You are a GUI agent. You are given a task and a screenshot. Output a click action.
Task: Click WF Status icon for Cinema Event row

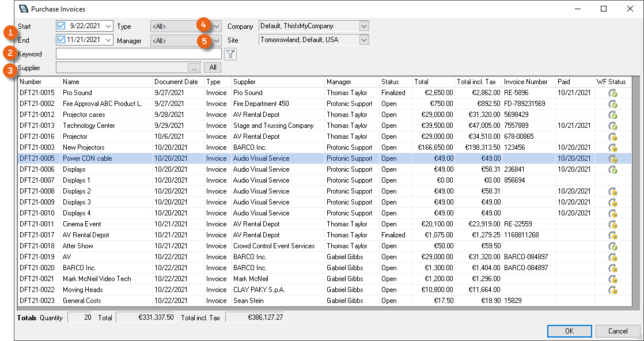pos(613,224)
